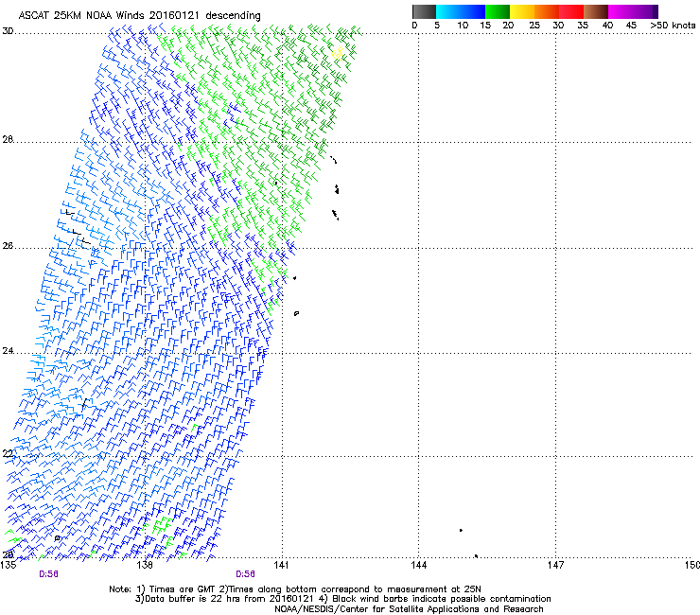The image size is (700, 615).
Task: Click the '>50 knots' legend label
Action: click(673, 26)
